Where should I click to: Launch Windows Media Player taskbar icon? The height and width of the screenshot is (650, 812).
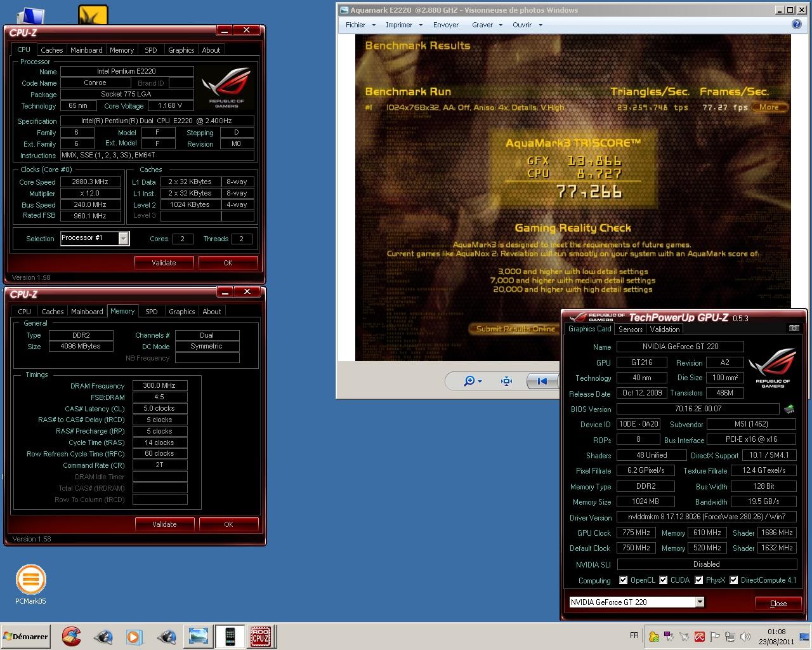tap(134, 636)
